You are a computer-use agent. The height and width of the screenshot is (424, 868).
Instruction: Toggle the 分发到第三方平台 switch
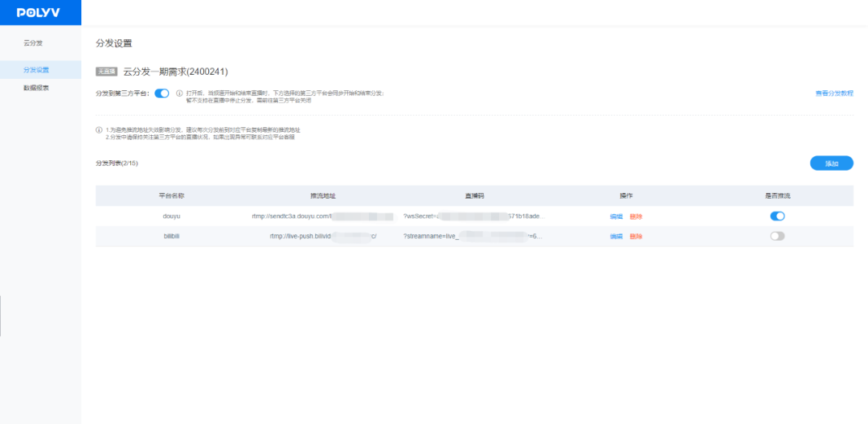pyautogui.click(x=162, y=93)
